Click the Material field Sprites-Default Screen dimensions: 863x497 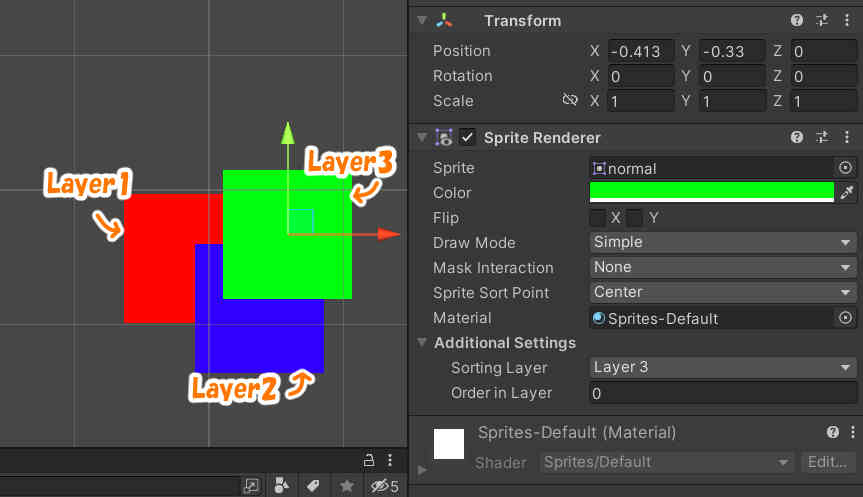click(x=712, y=318)
